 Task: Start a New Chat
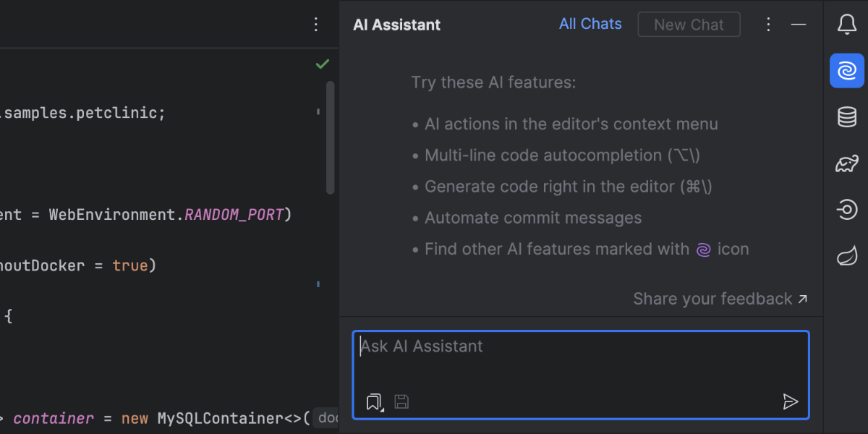[x=689, y=25]
